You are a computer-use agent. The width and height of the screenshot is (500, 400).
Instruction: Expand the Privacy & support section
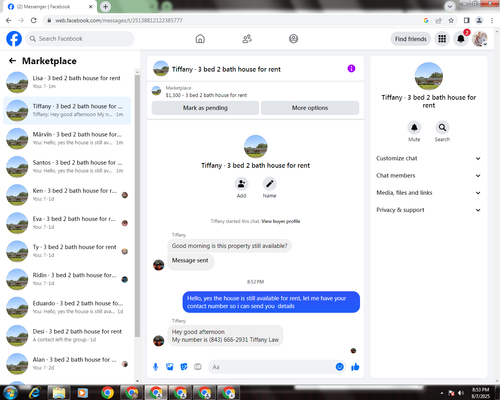[428, 210]
